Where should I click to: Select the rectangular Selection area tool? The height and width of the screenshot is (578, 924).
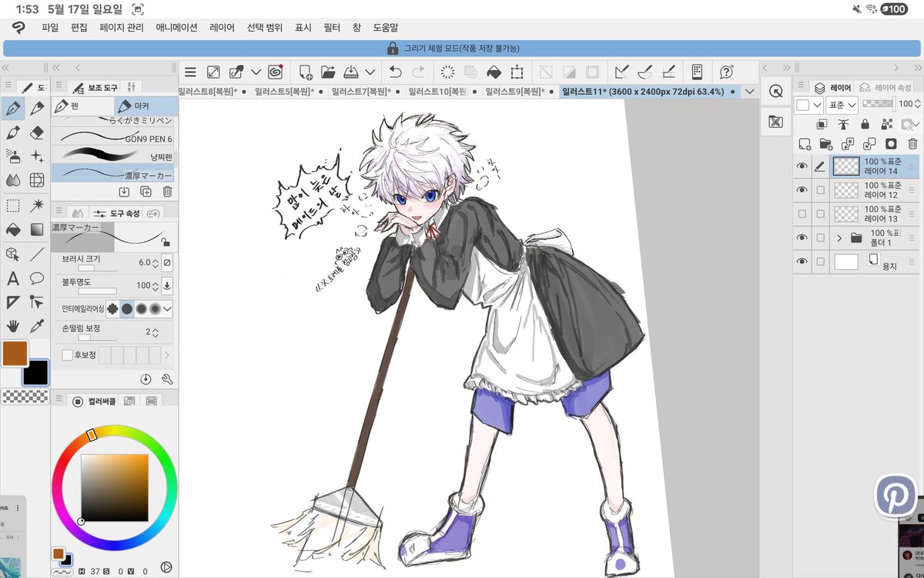(13, 205)
